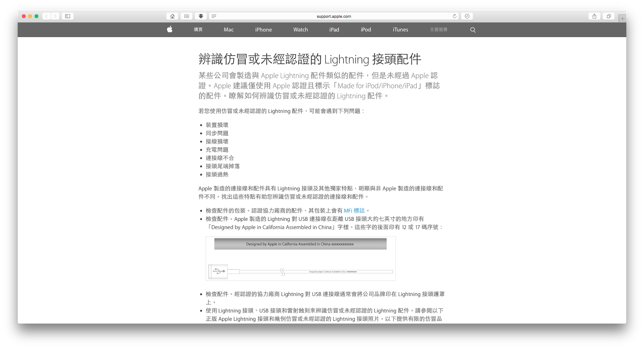
Task: Click the list item 充電問題
Action: pos(217,150)
